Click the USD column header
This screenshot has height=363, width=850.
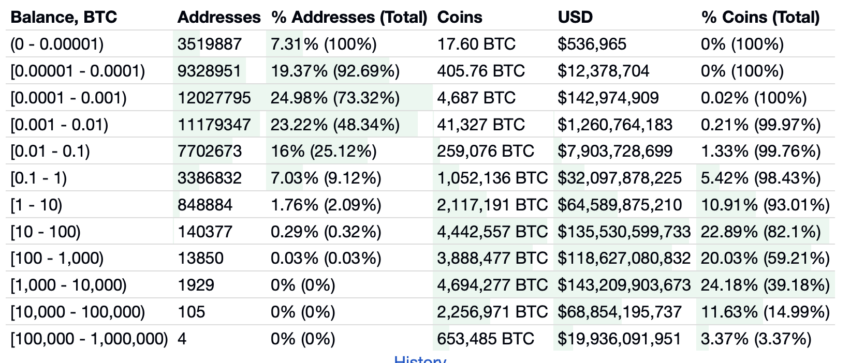click(576, 17)
